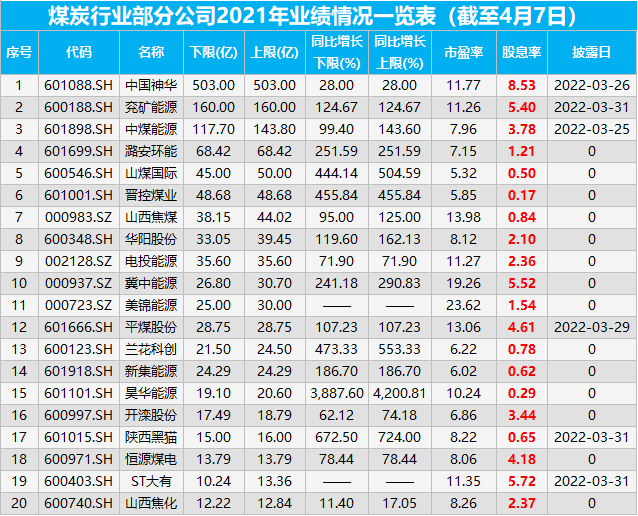Select stock code 601918.SH
The image size is (638, 516).
79,371
